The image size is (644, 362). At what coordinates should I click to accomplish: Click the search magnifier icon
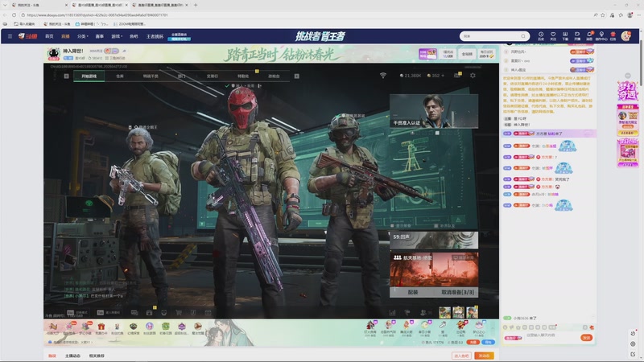click(522, 36)
